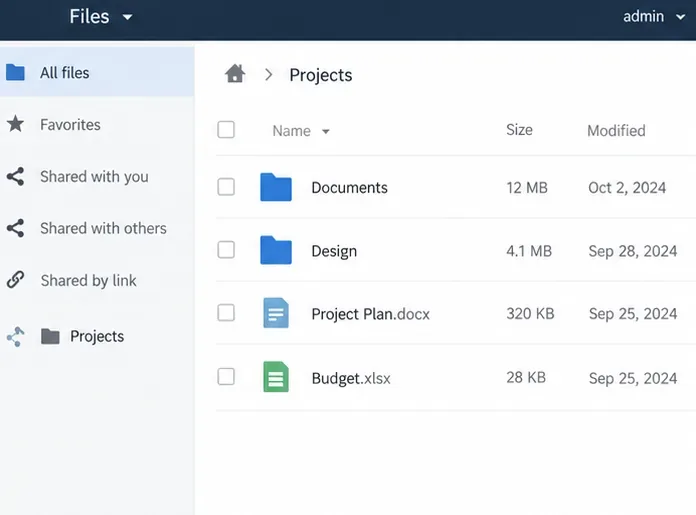
Task: Tick the select-all checkbox in header
Action: 226,130
